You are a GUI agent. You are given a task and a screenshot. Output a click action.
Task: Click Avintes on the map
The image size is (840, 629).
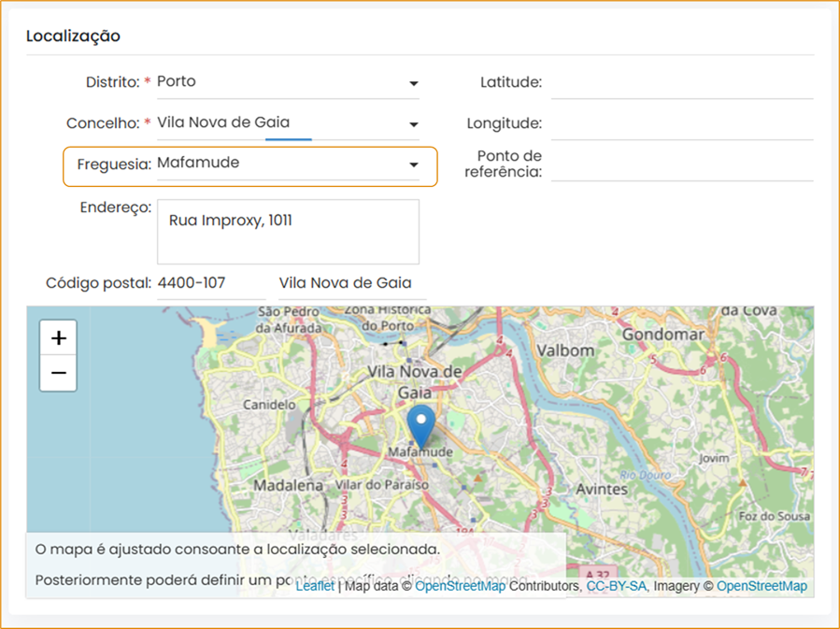pos(602,489)
